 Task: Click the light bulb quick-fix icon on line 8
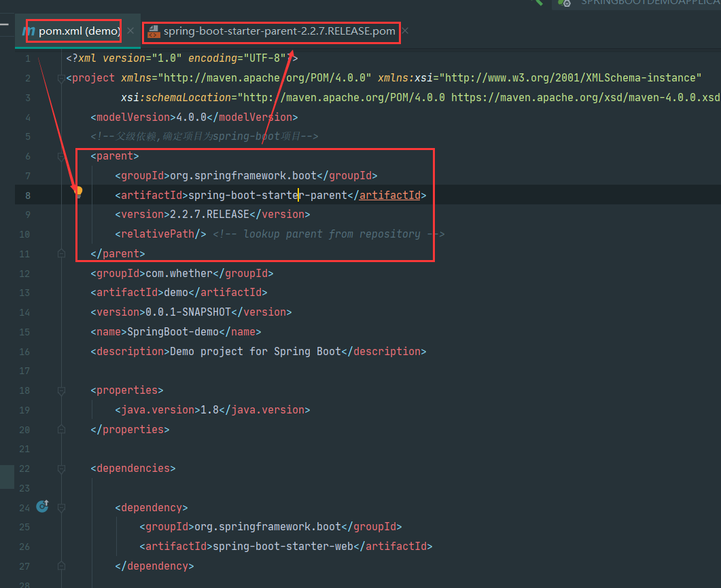pos(79,192)
